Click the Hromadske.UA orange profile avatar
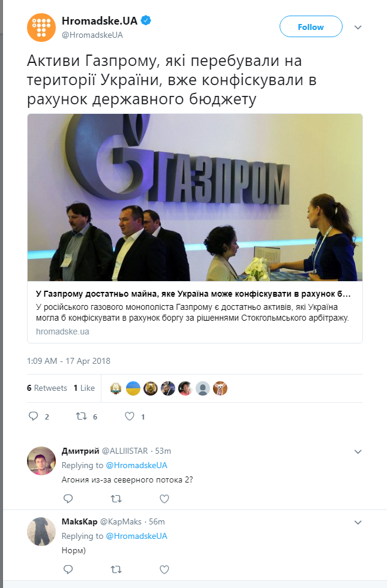 [41, 28]
